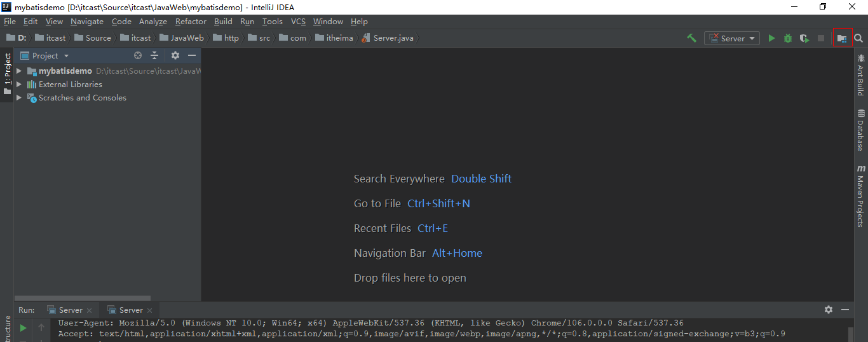Click the src breadcrumb folder
Image resolution: width=868 pixels, height=342 pixels.
259,38
